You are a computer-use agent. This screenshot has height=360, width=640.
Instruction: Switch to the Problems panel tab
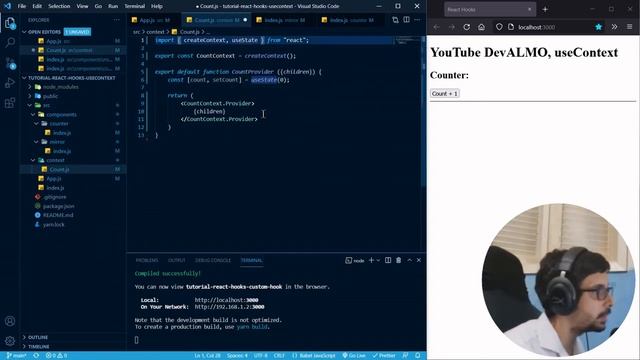coord(147,260)
